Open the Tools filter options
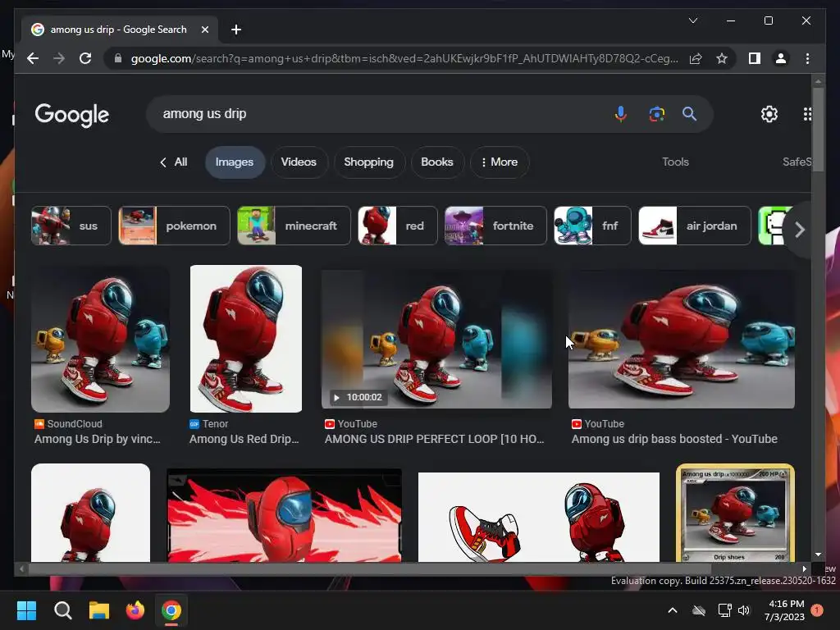 (675, 162)
